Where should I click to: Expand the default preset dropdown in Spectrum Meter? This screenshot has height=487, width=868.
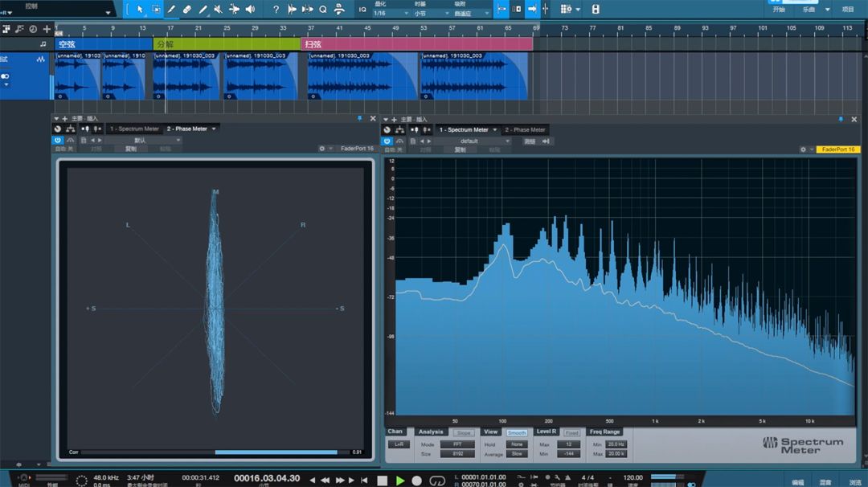474,141
